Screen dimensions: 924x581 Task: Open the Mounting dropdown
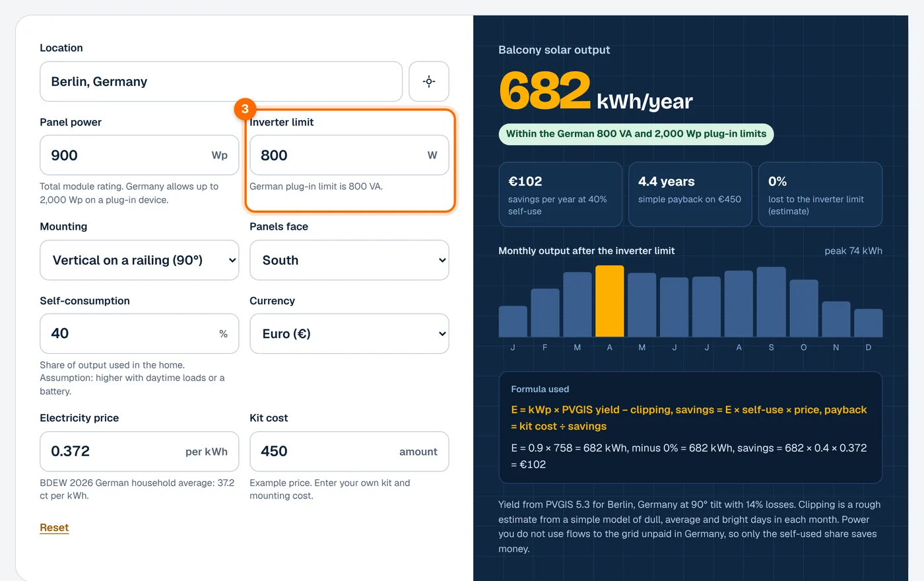tap(139, 260)
